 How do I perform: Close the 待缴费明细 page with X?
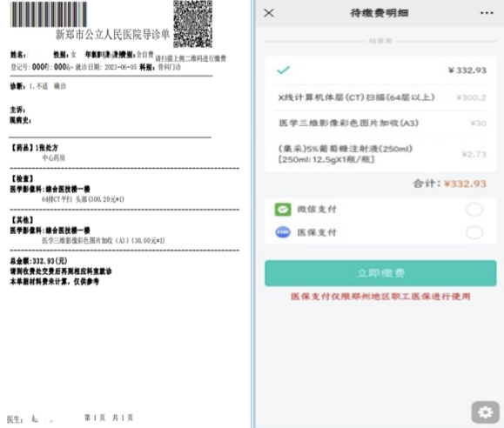pyautogui.click(x=269, y=13)
